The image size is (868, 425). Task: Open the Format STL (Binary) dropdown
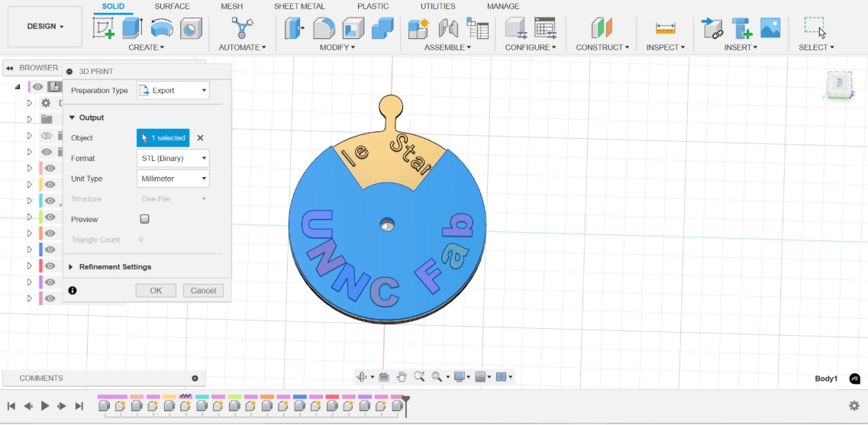173,158
